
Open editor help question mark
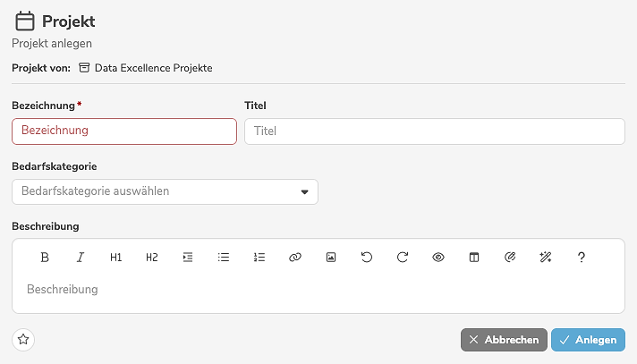pos(582,258)
